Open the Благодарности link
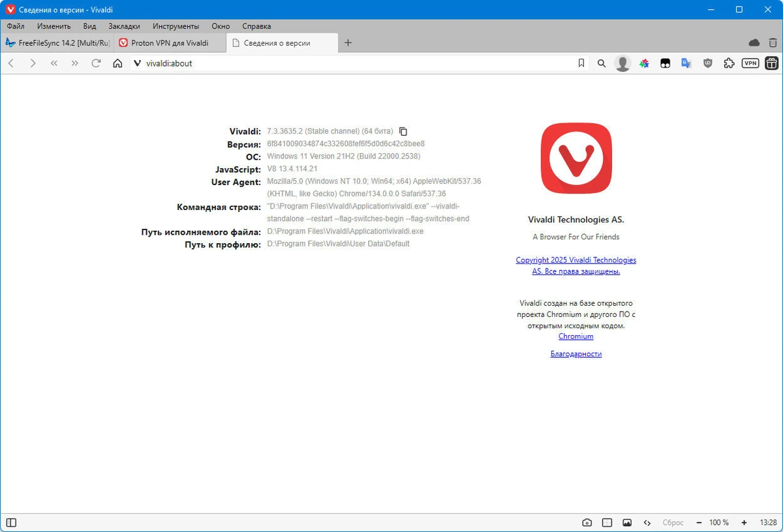Image resolution: width=783 pixels, height=532 pixels. pos(576,354)
